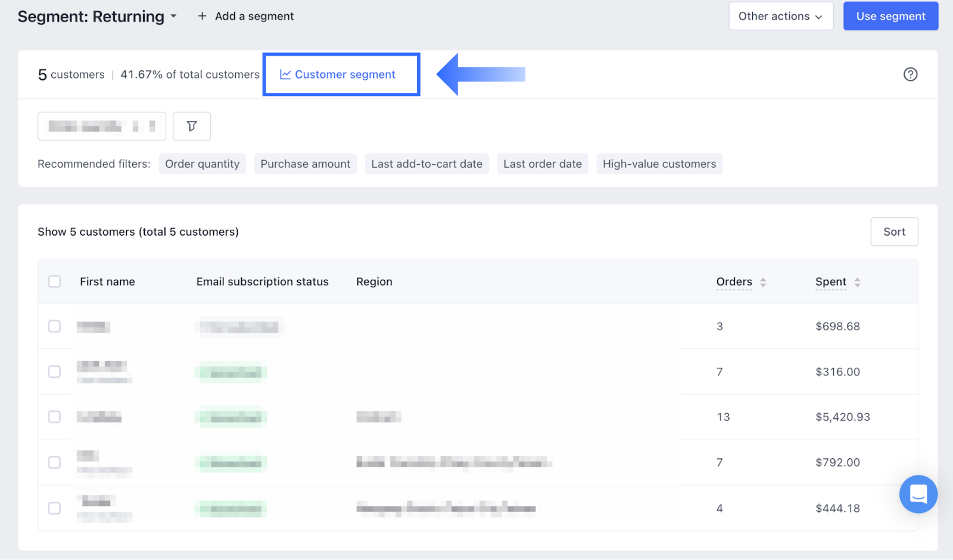Choose the High-value customers filter chip
Viewport: 953px width, 560px height.
tap(659, 164)
